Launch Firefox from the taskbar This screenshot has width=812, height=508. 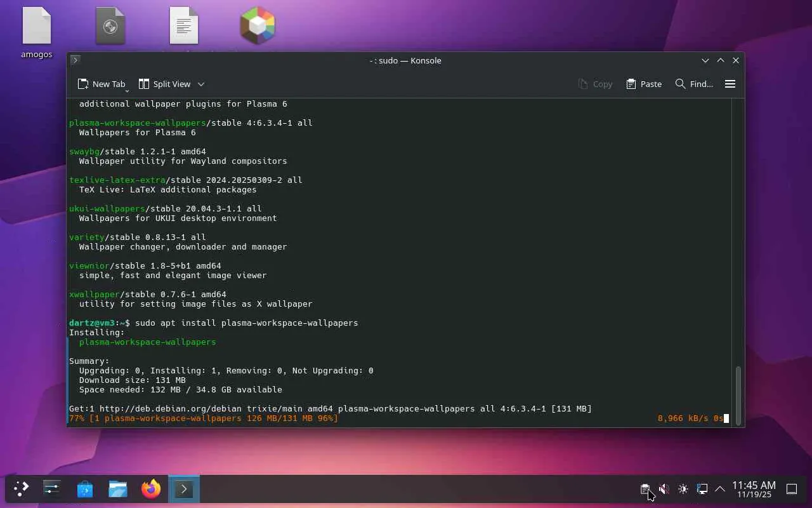coord(151,489)
